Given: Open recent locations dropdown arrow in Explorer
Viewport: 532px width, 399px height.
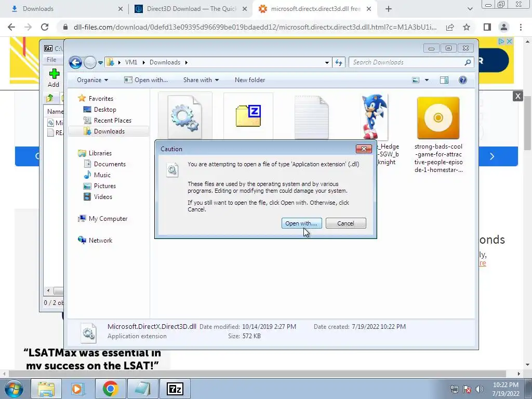Looking at the screenshot, I should [100, 62].
